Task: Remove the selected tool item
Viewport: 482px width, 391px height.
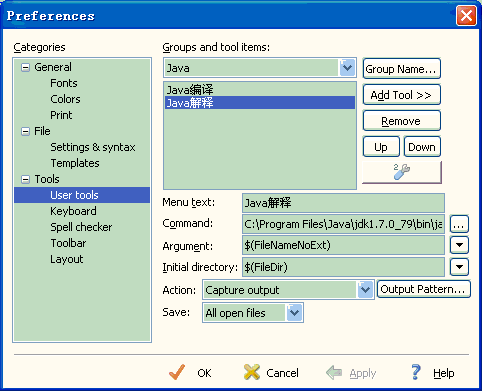Action: [x=402, y=121]
